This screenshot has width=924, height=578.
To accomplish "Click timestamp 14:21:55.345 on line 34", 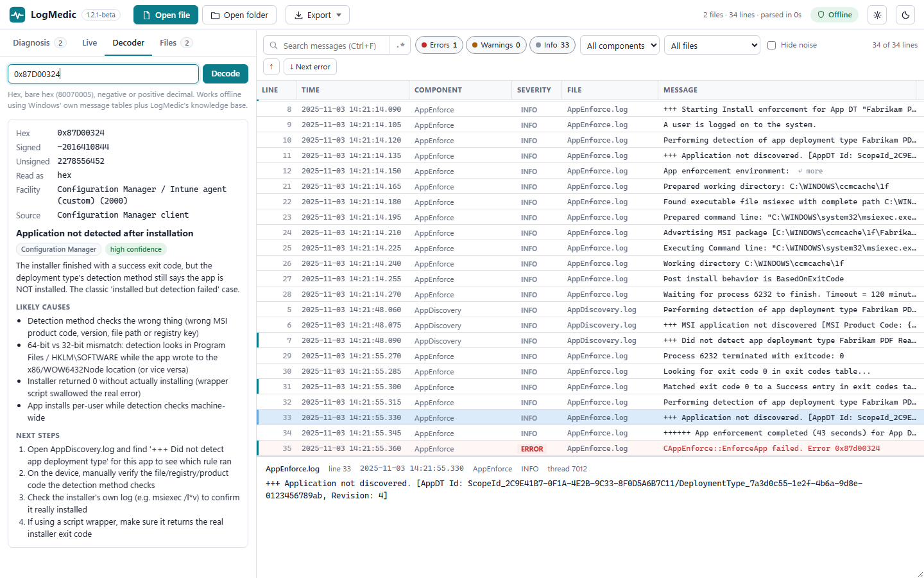I will coord(351,433).
